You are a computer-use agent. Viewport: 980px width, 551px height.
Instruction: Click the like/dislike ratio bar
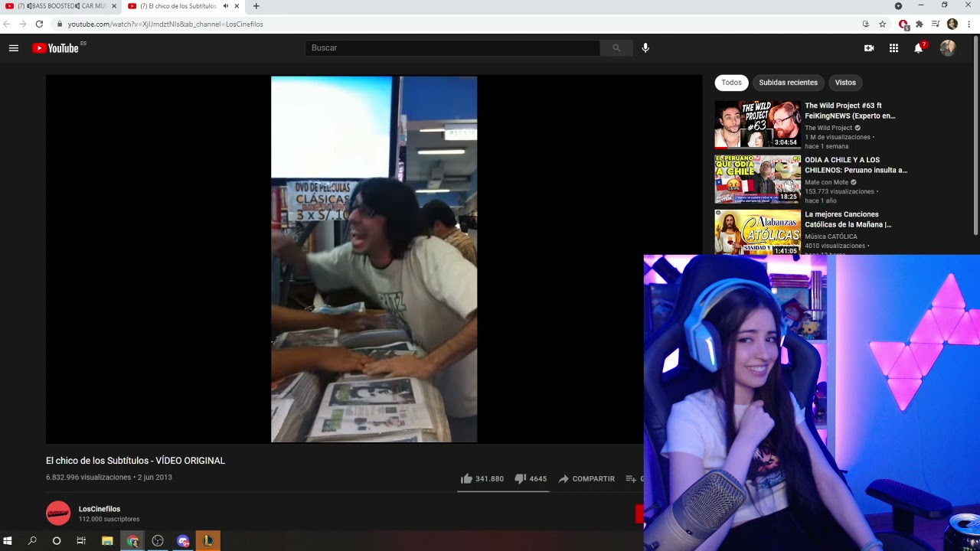(503, 491)
